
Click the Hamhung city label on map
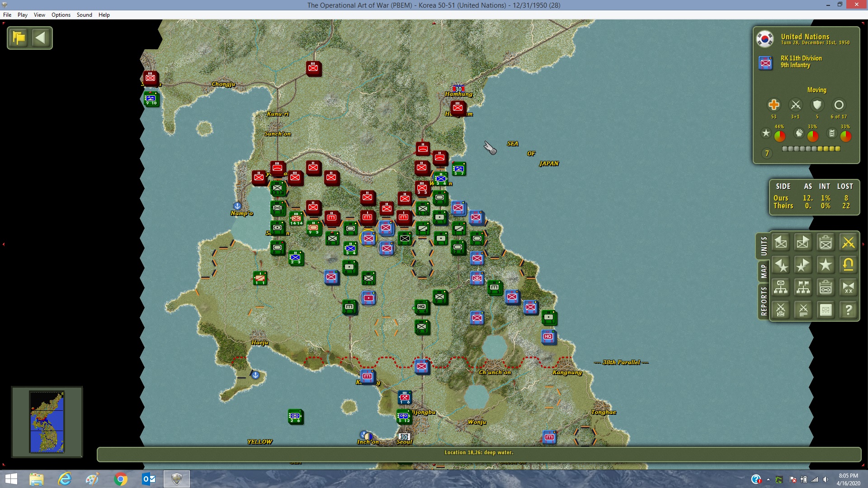click(x=458, y=94)
